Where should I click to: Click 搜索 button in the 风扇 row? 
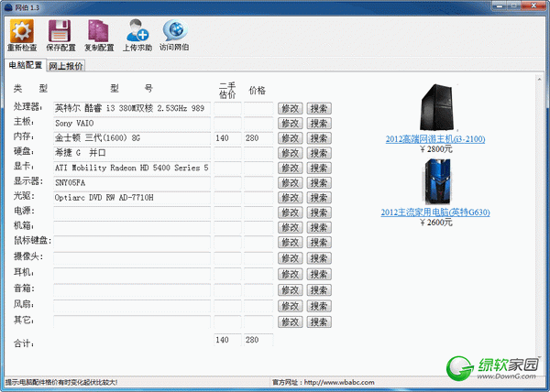pos(319,306)
